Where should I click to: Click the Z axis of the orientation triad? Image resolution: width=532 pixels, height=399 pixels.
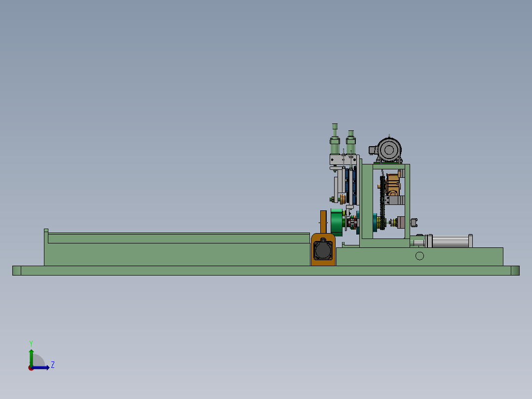click(40, 367)
